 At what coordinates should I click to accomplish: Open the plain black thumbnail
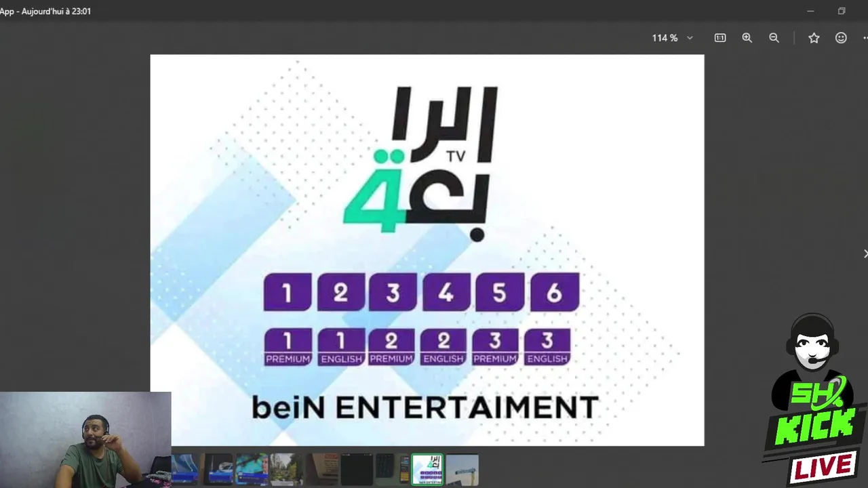point(357,470)
